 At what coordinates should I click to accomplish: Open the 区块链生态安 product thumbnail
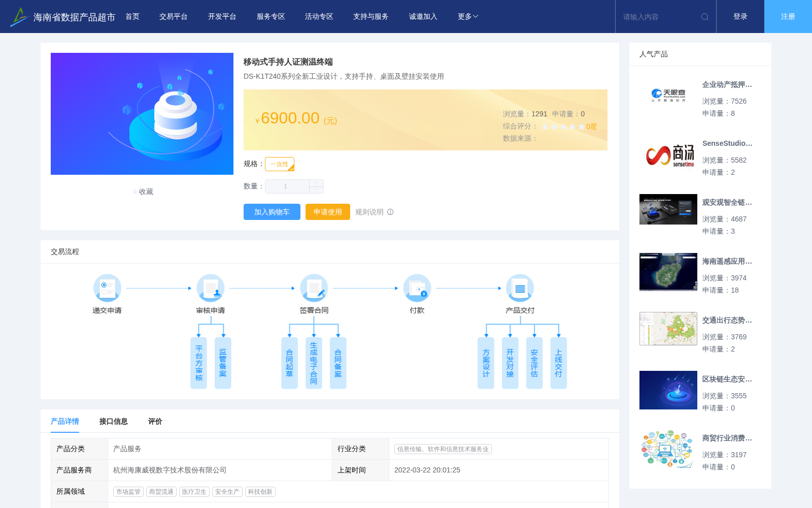click(x=668, y=390)
